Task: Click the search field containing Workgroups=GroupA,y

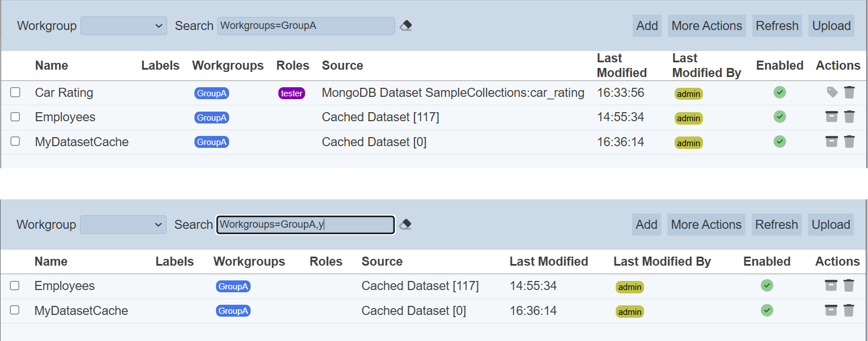Action: pos(305,225)
